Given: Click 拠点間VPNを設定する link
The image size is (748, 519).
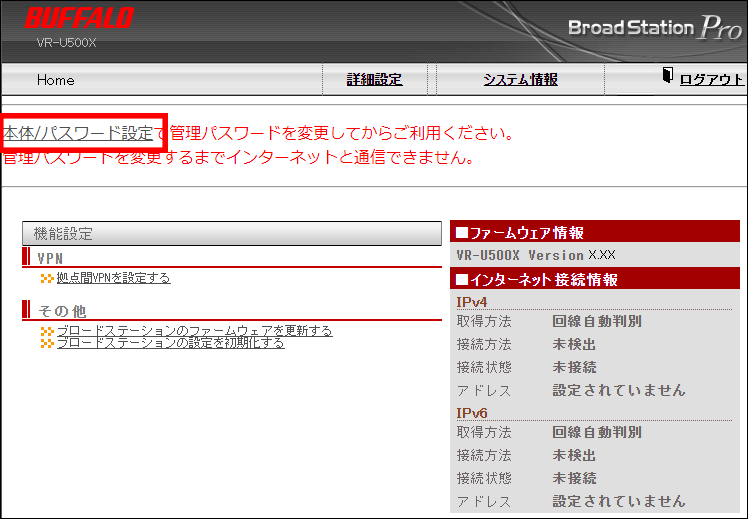Looking at the screenshot, I should pyautogui.click(x=114, y=278).
